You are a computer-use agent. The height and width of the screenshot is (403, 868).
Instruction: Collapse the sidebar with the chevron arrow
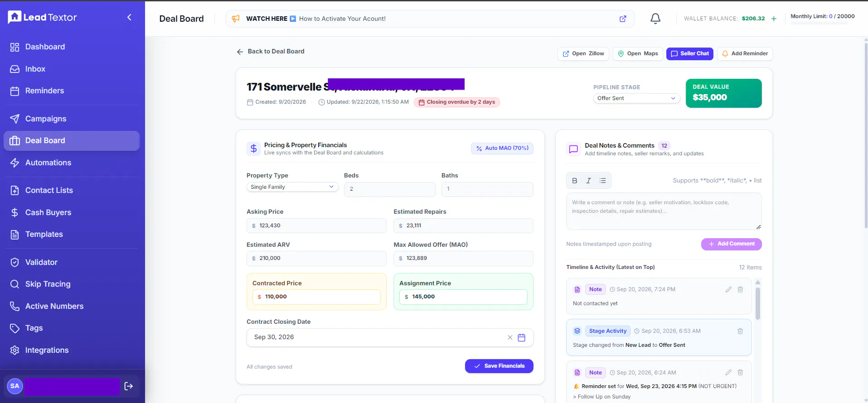click(x=129, y=17)
